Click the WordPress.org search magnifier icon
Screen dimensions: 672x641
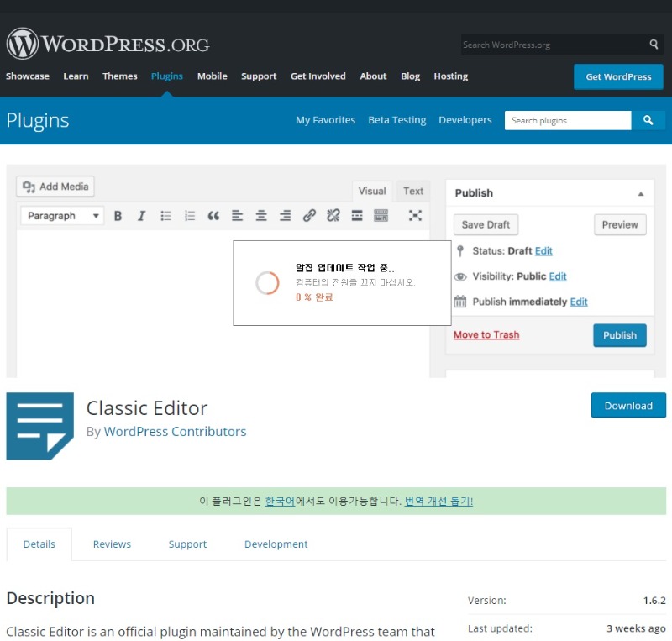tap(654, 44)
